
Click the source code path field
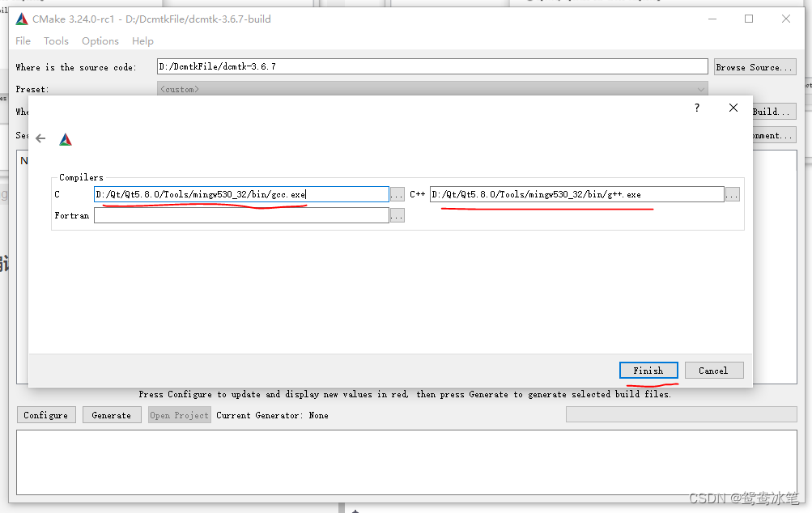432,66
